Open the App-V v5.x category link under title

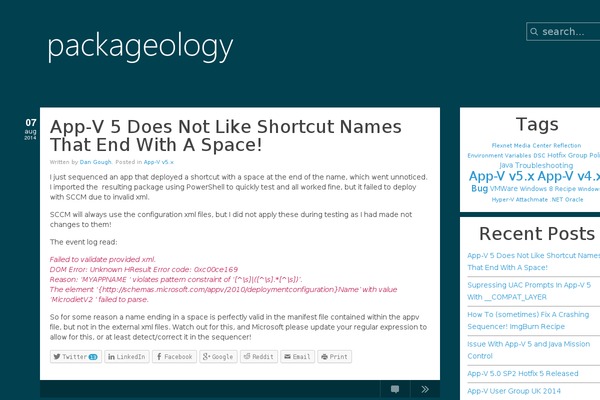coord(158,162)
